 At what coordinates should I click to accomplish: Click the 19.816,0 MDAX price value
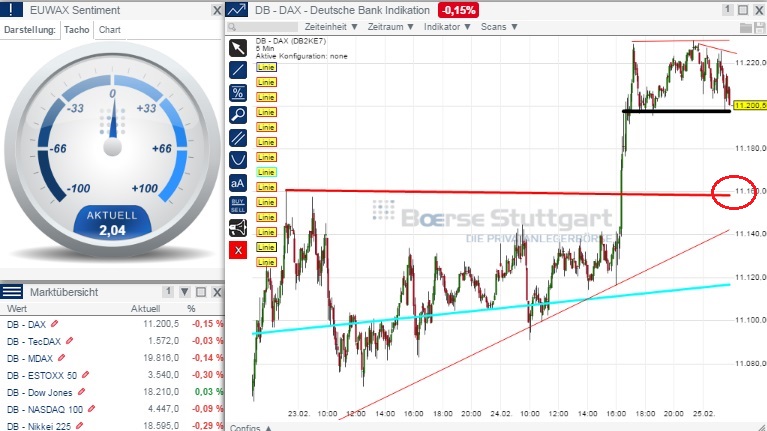160,358
